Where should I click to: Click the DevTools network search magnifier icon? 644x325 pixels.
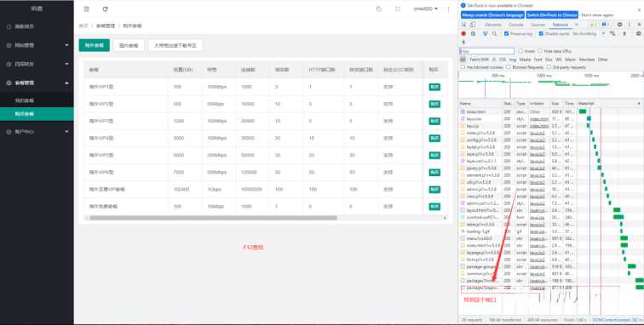tap(494, 34)
